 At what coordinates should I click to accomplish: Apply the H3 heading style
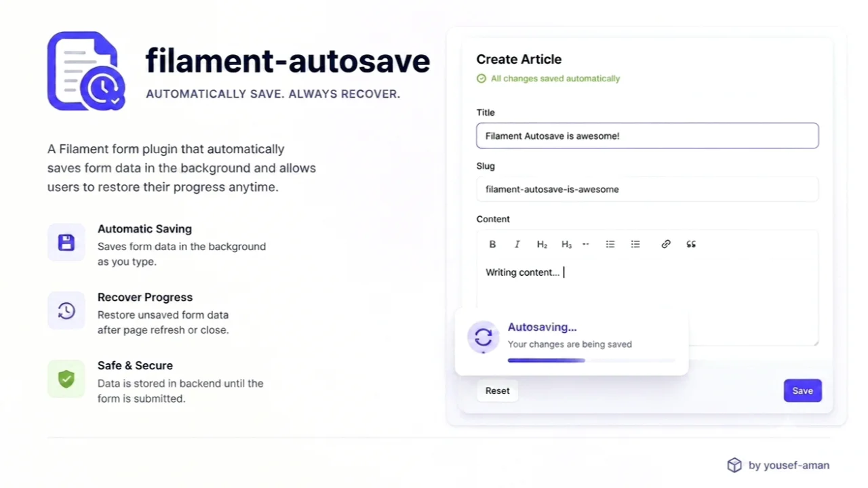click(566, 244)
